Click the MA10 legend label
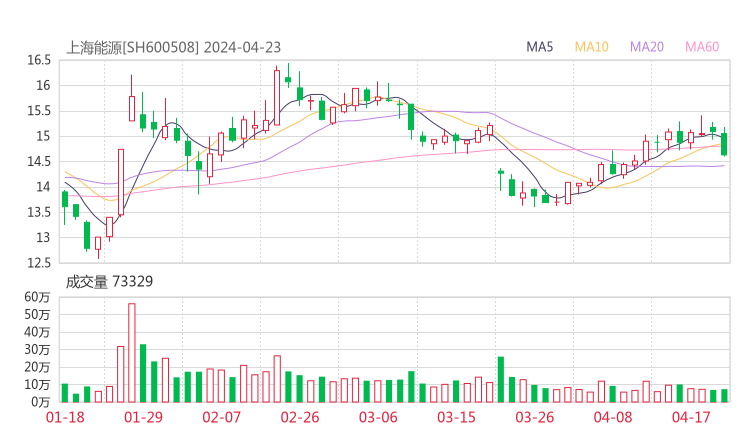Image resolution: width=740 pixels, height=440 pixels. [591, 47]
